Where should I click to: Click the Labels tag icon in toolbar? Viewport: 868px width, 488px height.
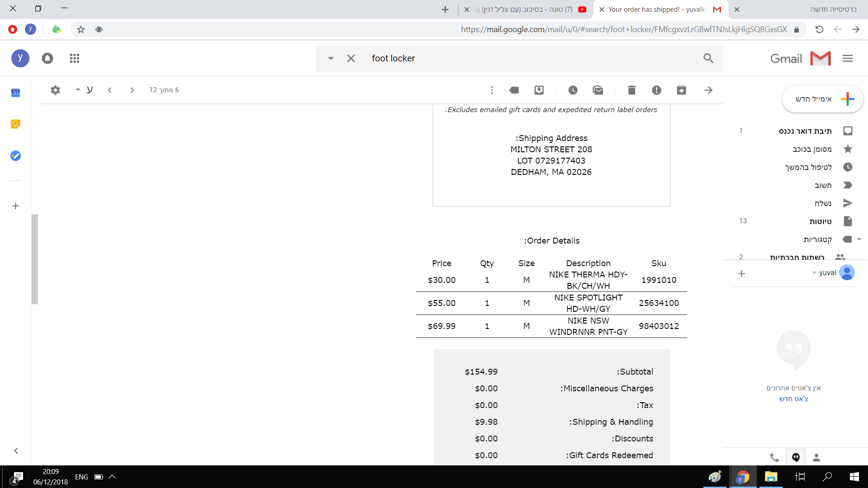pyautogui.click(x=514, y=90)
